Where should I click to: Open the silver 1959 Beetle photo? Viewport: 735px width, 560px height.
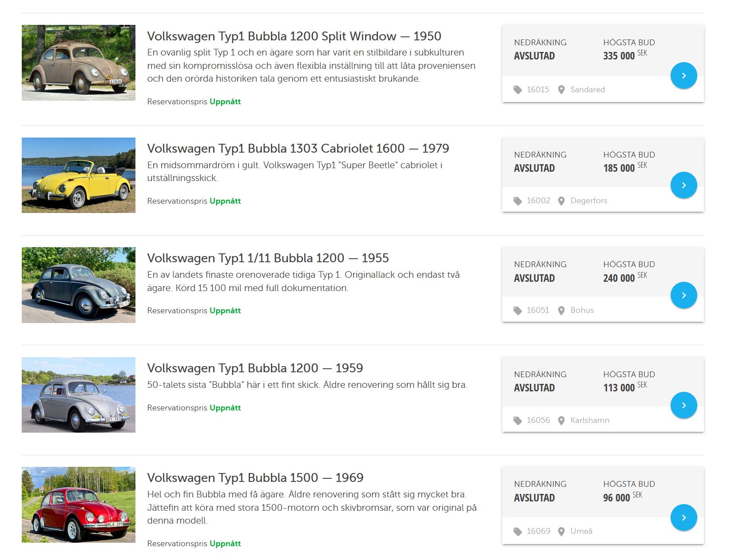[x=79, y=395]
